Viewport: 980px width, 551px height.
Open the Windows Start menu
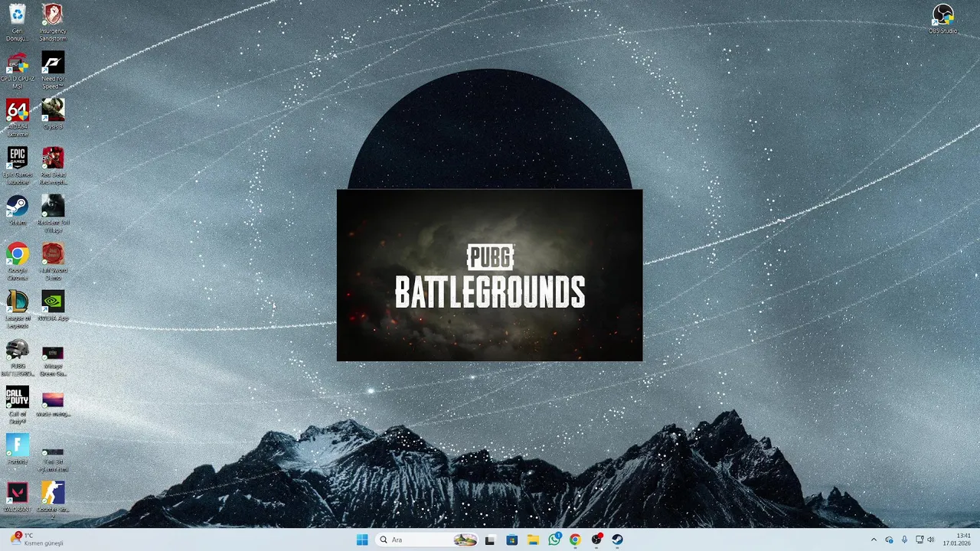tap(362, 540)
